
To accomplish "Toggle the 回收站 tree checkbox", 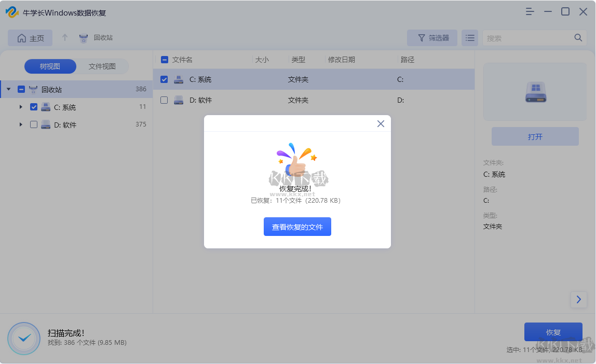I will [x=21, y=89].
